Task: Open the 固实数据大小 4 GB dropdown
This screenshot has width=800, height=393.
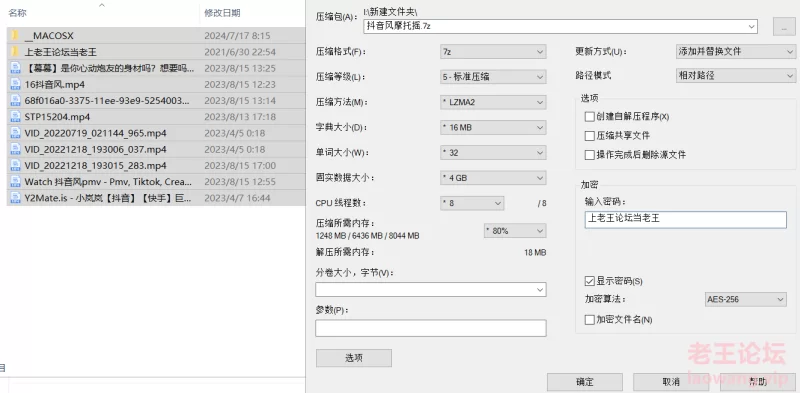Action: click(493, 178)
